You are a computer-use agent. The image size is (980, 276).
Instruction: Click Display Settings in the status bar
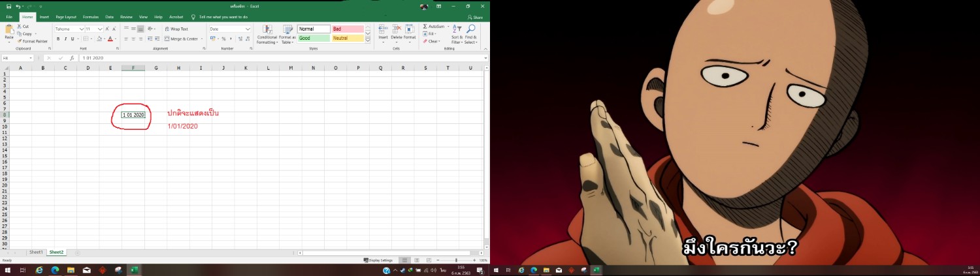point(379,260)
